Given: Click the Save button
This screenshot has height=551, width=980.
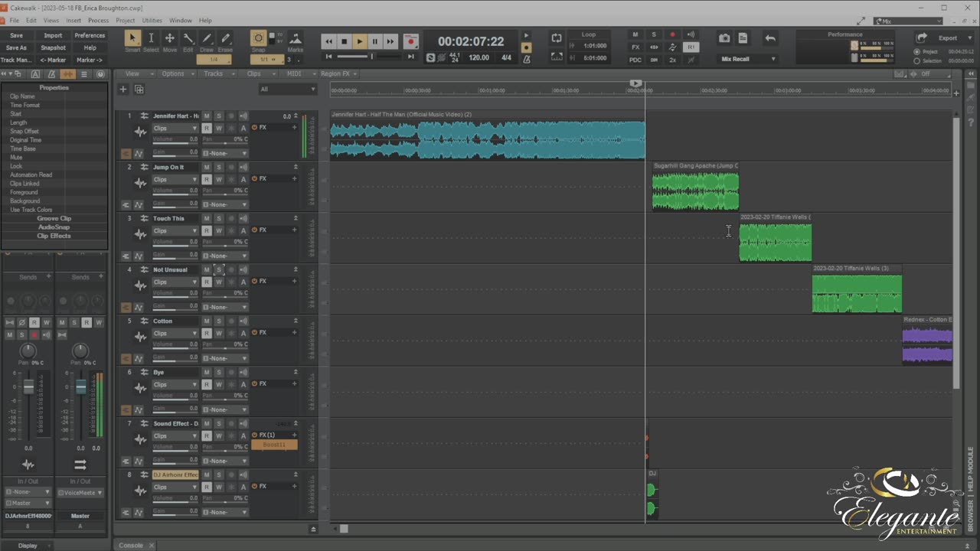Looking at the screenshot, I should (16, 35).
